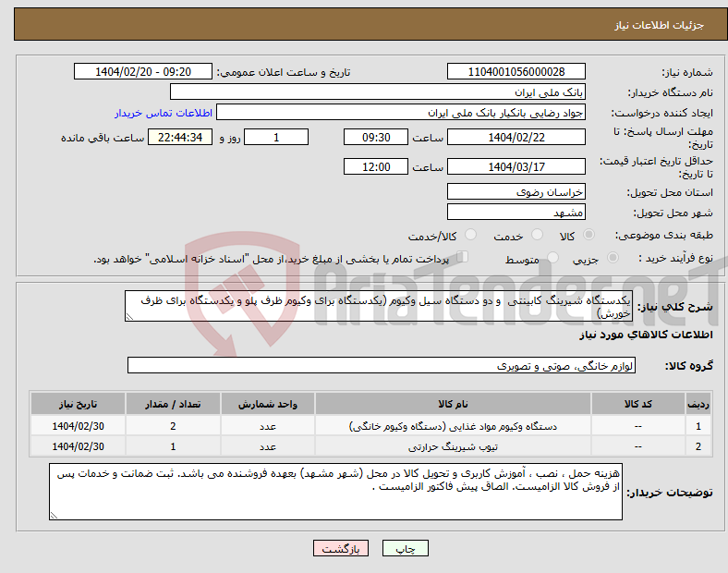Click the بازگشت back button
Viewport: 728px width, 573px height.
pyautogui.click(x=341, y=548)
